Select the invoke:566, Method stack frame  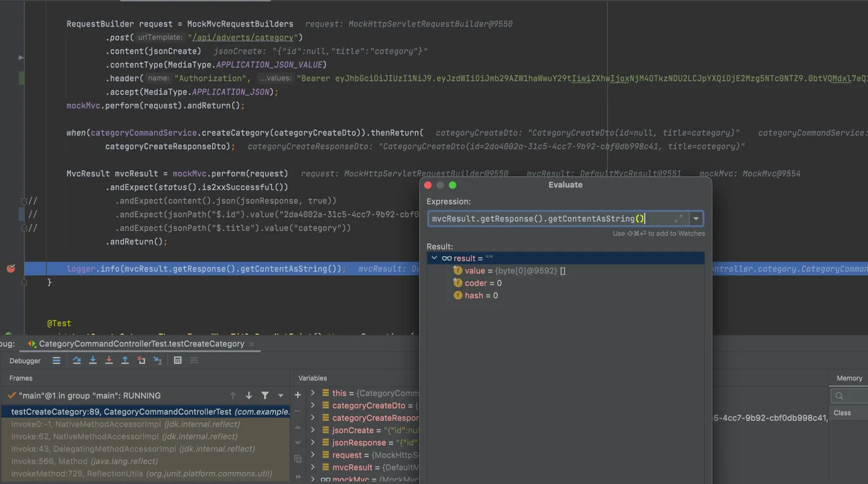coord(84,461)
